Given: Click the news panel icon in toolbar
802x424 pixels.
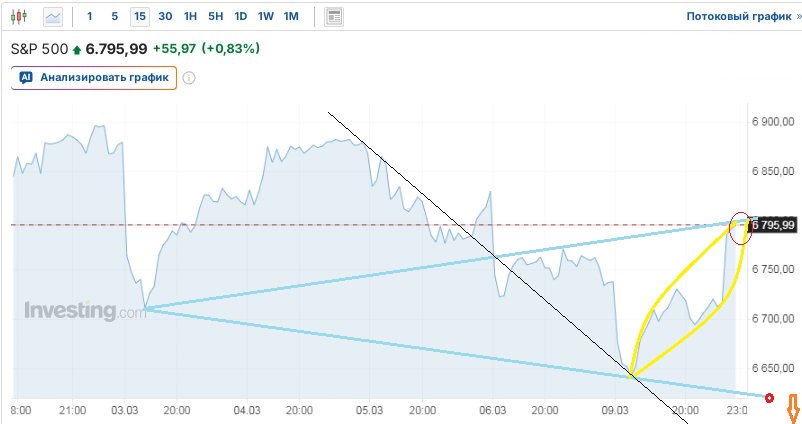Looking at the screenshot, I should [x=334, y=17].
